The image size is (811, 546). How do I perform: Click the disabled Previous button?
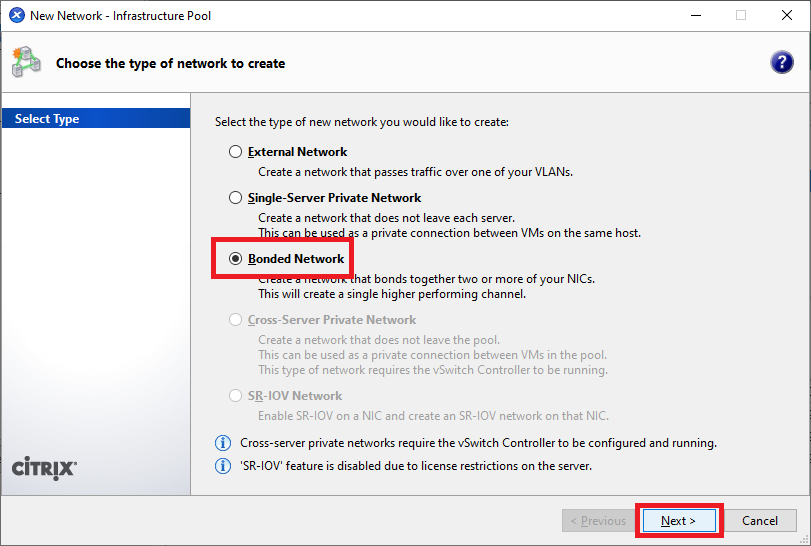pos(598,521)
